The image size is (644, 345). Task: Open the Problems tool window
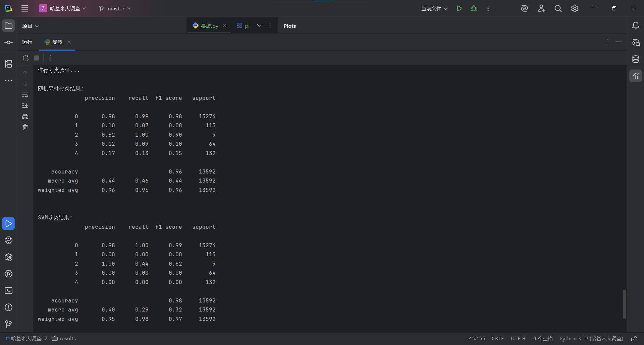coord(8,307)
